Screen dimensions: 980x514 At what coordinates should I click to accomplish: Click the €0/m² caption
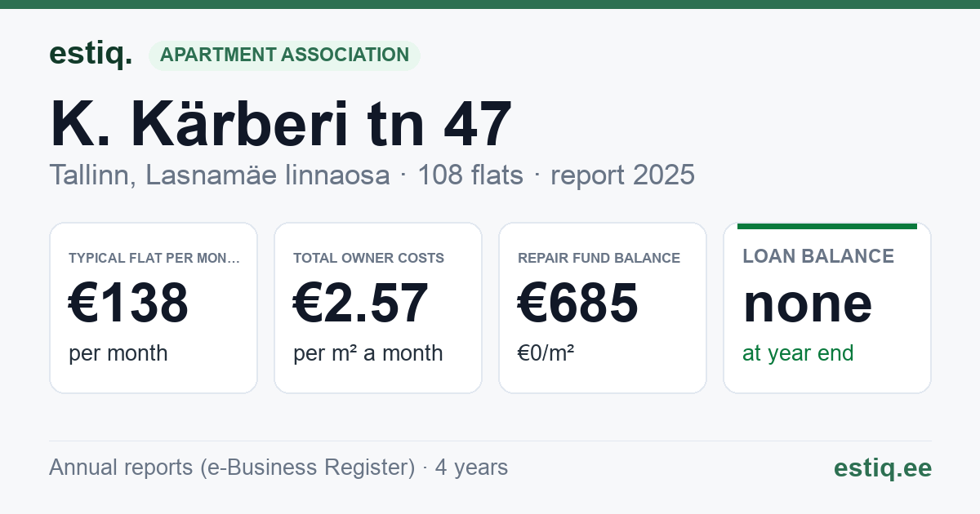click(546, 353)
